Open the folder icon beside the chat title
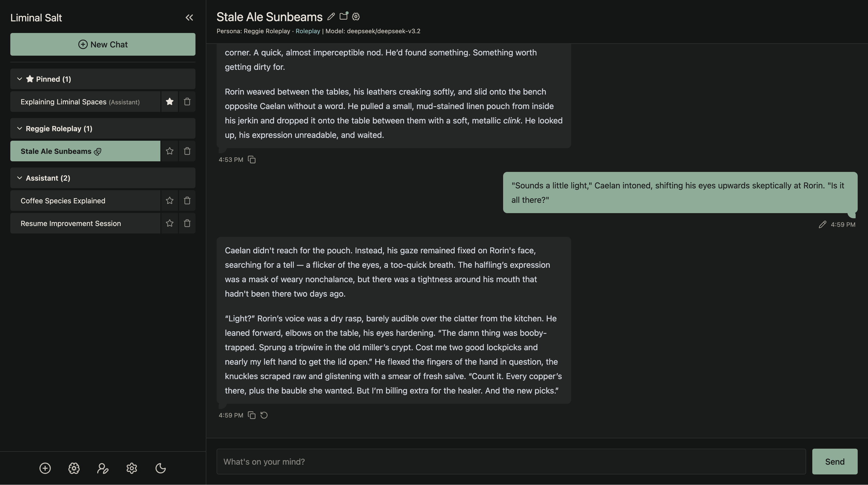Screen dimensions: 868x485 tap(344, 16)
